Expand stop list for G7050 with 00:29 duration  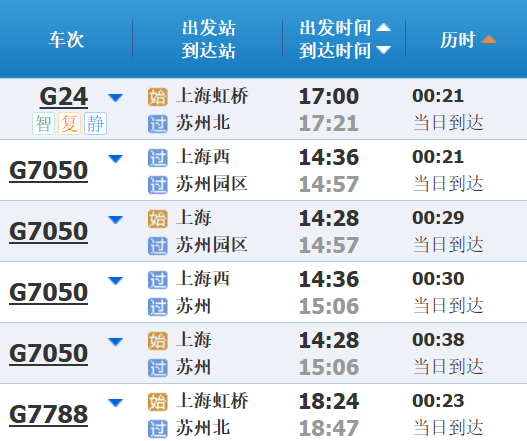click(115, 219)
